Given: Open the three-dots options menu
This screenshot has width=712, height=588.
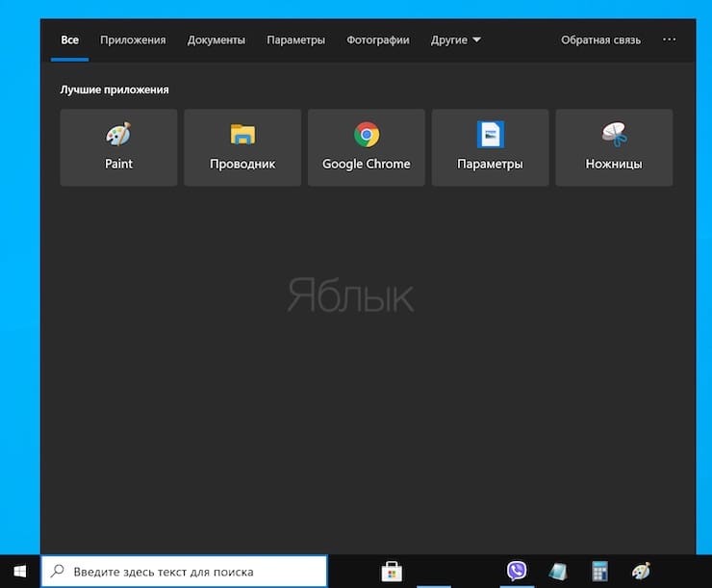Looking at the screenshot, I should (x=669, y=40).
